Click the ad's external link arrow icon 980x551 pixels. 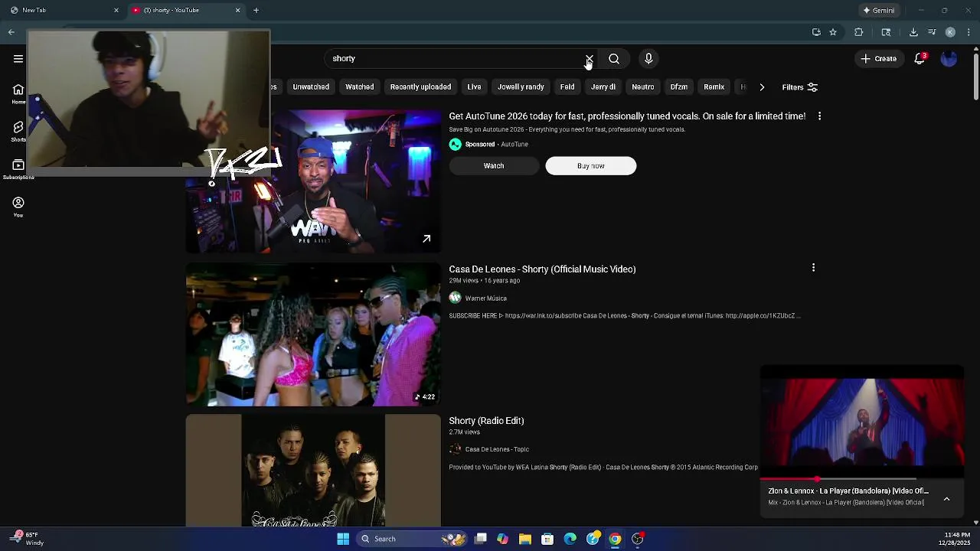426,239
